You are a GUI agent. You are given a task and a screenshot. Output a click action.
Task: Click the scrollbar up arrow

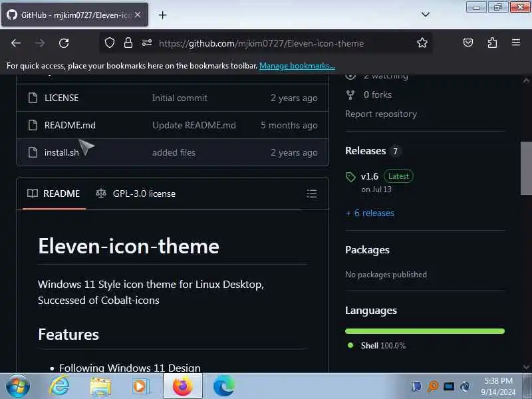pos(526,80)
